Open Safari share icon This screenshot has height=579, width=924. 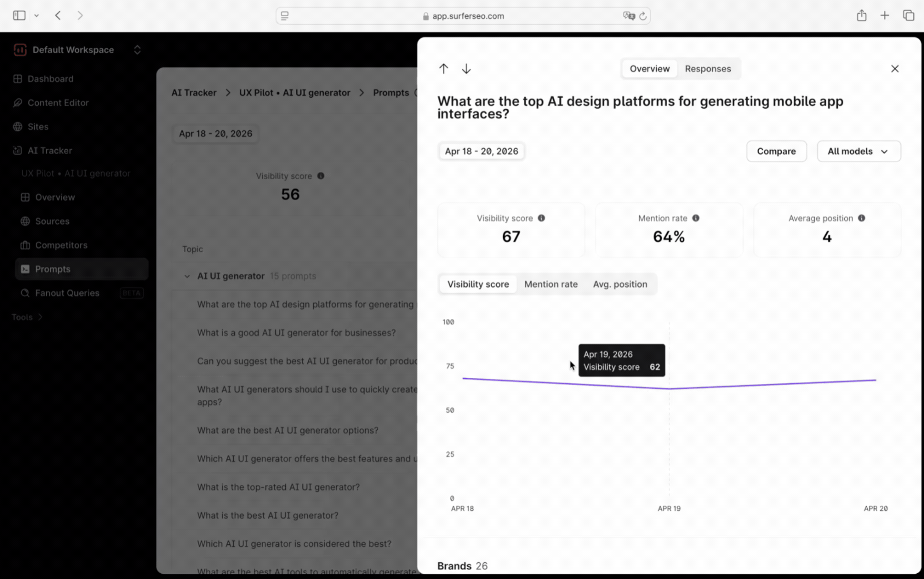(861, 16)
